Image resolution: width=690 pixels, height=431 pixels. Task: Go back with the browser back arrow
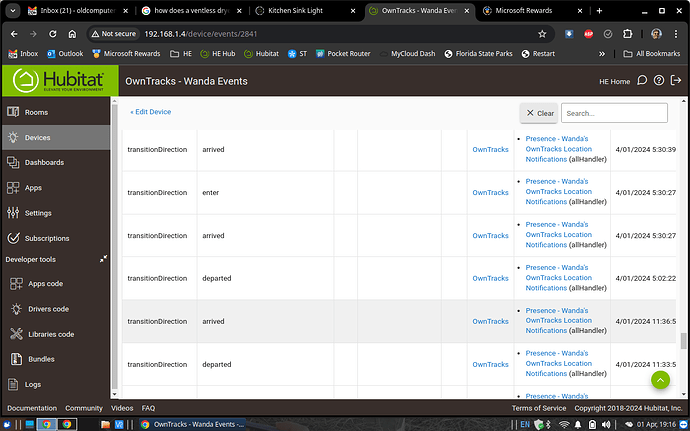point(14,34)
